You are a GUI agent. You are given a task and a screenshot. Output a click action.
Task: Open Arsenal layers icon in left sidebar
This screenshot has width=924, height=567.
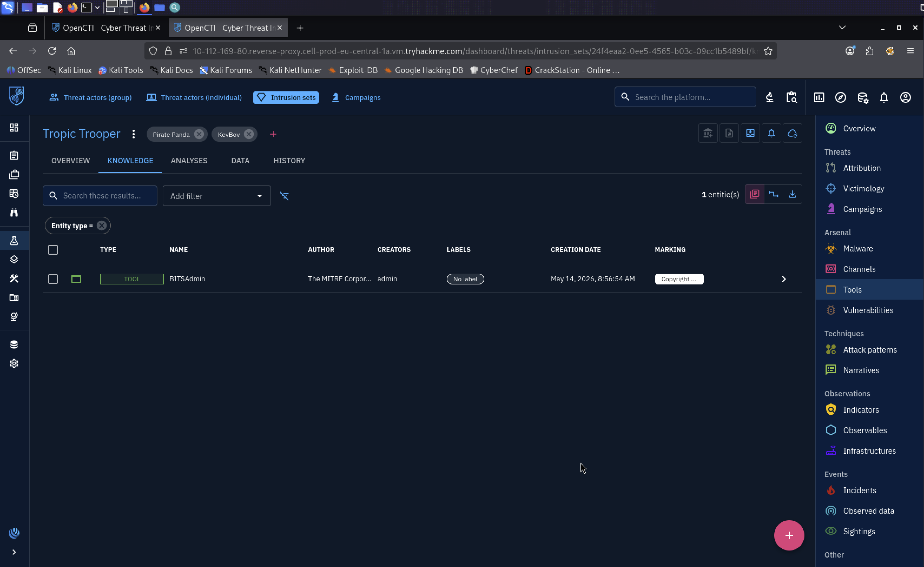pyautogui.click(x=14, y=260)
